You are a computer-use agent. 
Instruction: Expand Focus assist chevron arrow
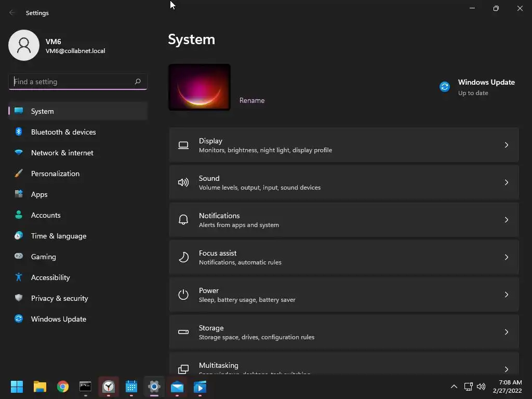[506, 257]
